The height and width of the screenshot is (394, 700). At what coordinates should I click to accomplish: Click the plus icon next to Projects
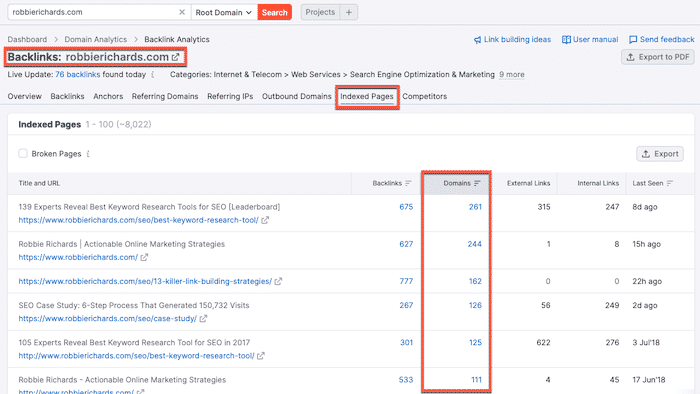349,12
